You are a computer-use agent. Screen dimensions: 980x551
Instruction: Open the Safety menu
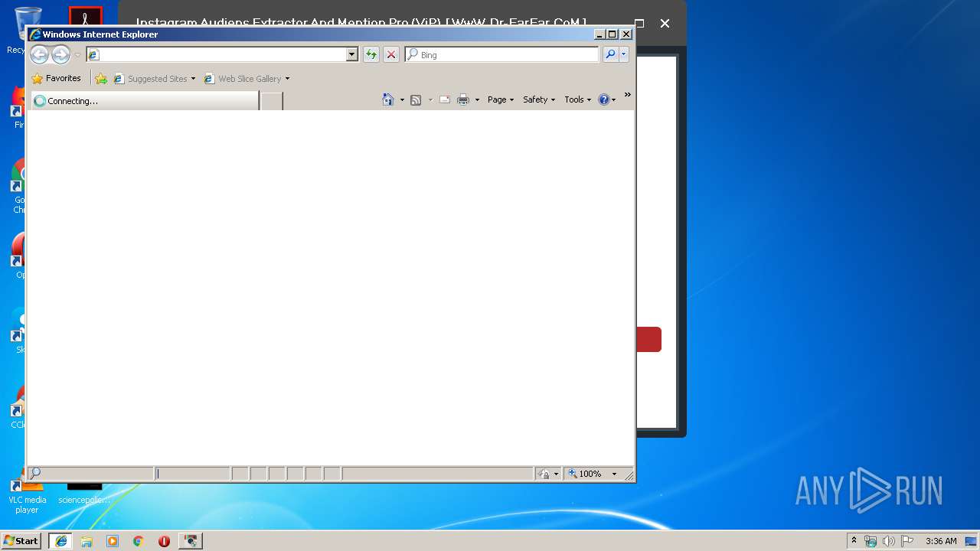539,99
